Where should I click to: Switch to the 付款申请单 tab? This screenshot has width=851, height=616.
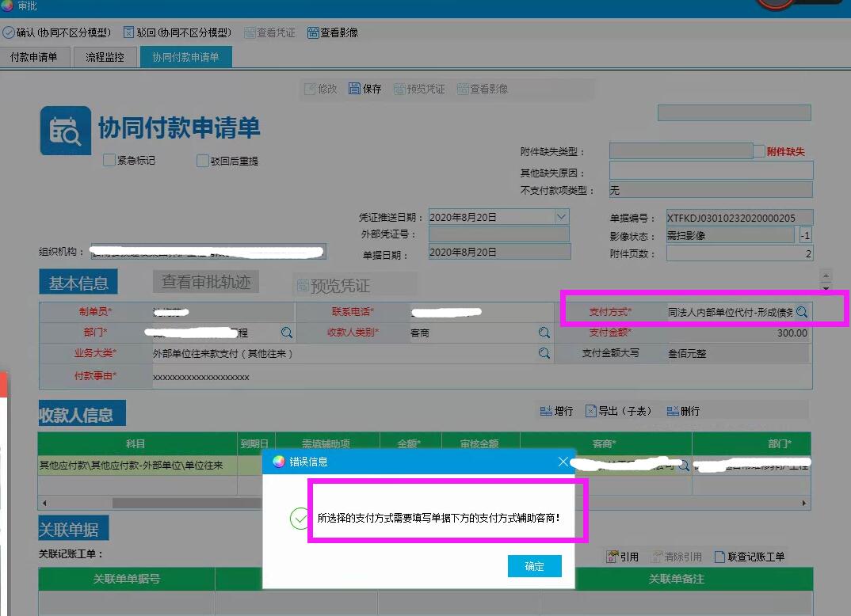[34, 57]
